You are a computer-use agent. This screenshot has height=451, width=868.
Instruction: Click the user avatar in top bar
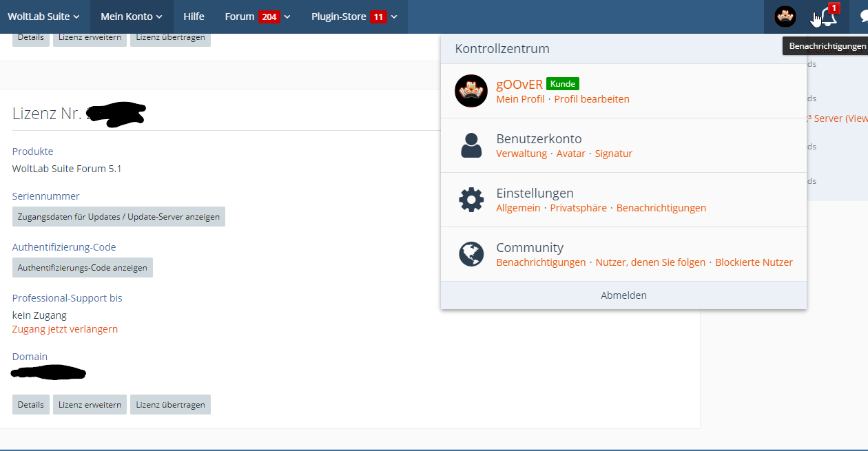[785, 17]
